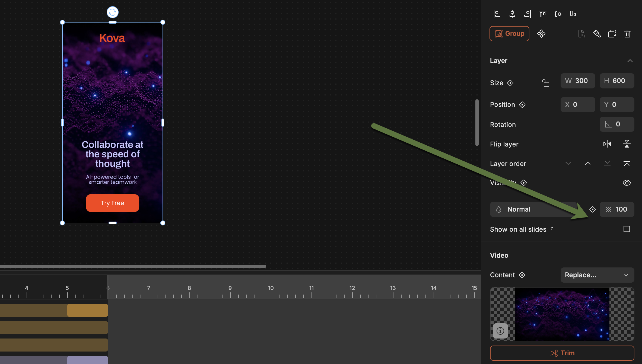This screenshot has height=364, width=642.
Task: Enable Show on all slides checkbox
Action: (x=627, y=229)
